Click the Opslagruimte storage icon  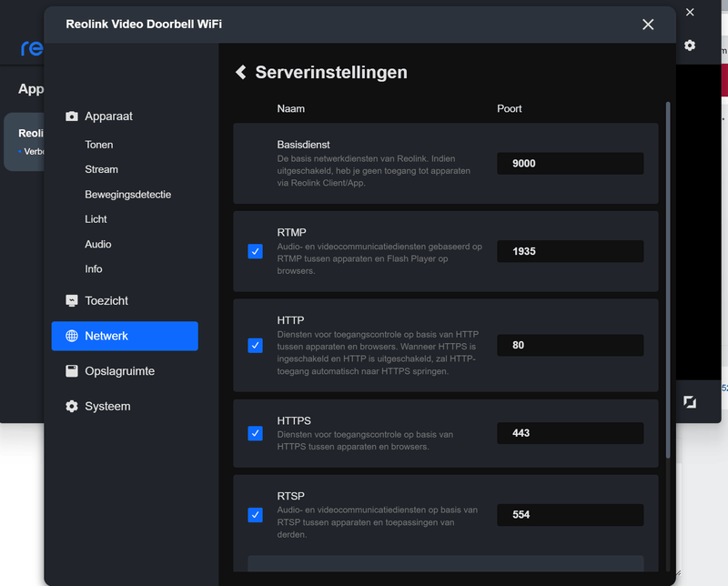(x=72, y=371)
